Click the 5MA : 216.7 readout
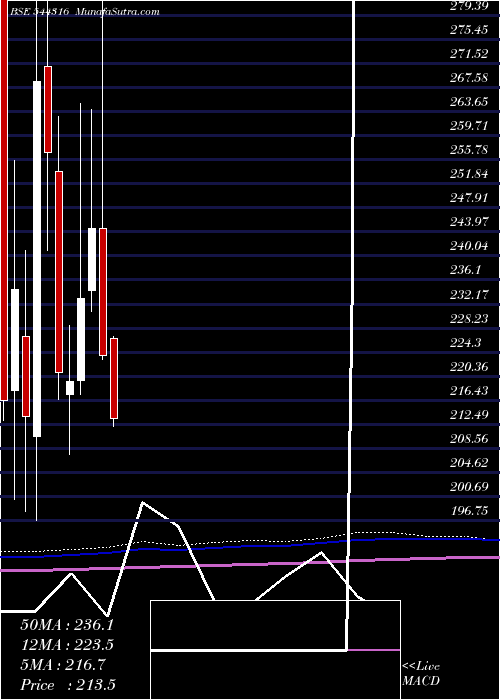 click(62, 665)
